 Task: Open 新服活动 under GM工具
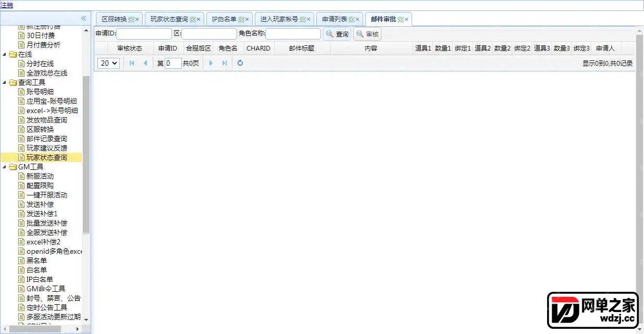pyautogui.click(x=40, y=176)
